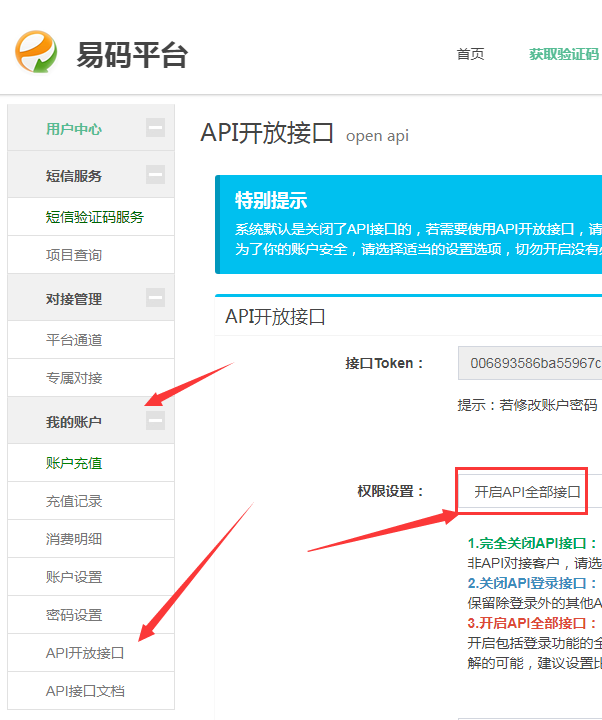The width and height of the screenshot is (602, 720).
Task: Open the 获取验证码 navigation item
Action: pos(564,54)
